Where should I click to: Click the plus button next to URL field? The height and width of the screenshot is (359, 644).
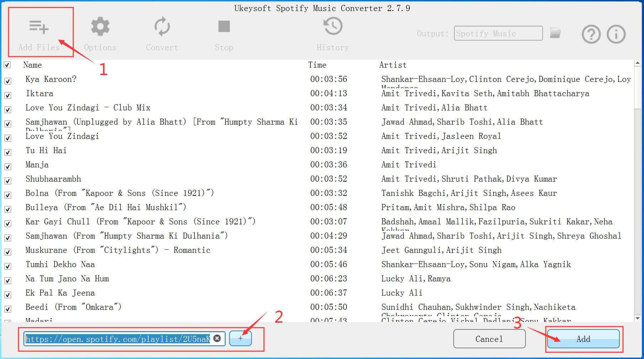[241, 338]
